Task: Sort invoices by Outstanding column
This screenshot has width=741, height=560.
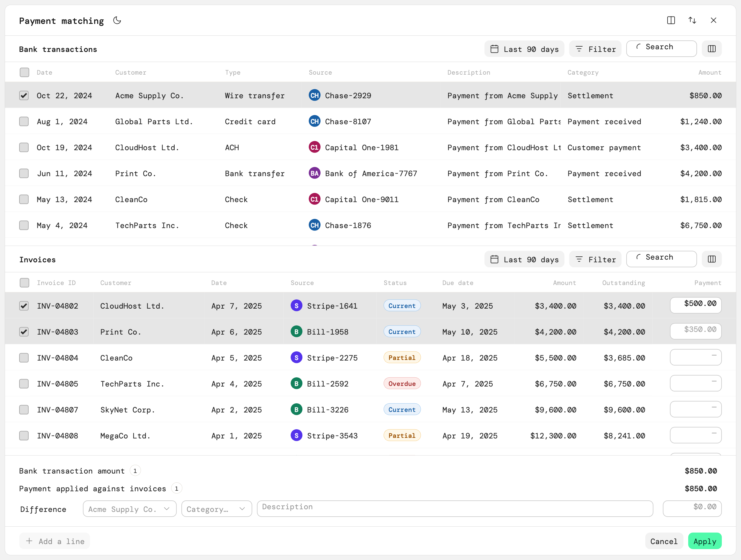Action: click(623, 283)
